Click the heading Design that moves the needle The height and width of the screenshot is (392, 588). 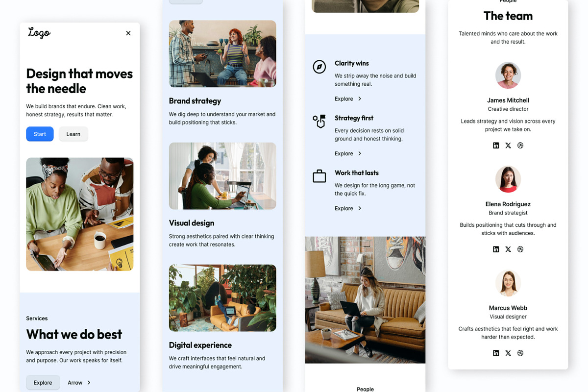(79, 81)
